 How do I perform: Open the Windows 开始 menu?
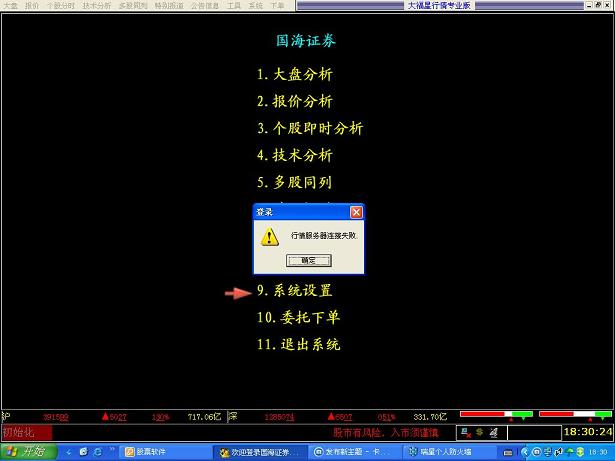tap(29, 452)
